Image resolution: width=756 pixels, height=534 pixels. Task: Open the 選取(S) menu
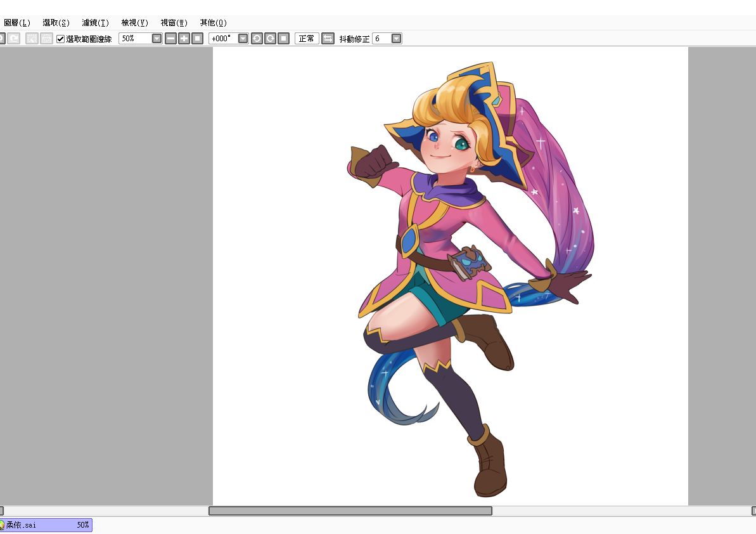56,23
